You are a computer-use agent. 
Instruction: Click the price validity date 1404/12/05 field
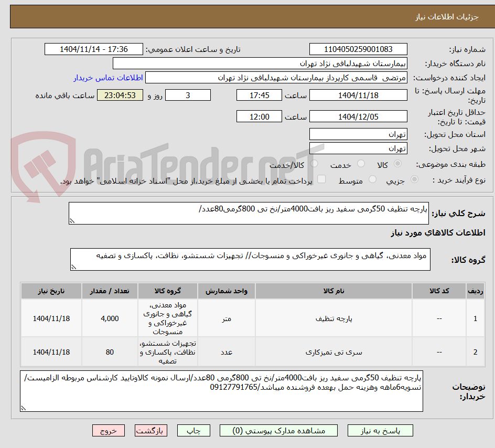point(358,116)
